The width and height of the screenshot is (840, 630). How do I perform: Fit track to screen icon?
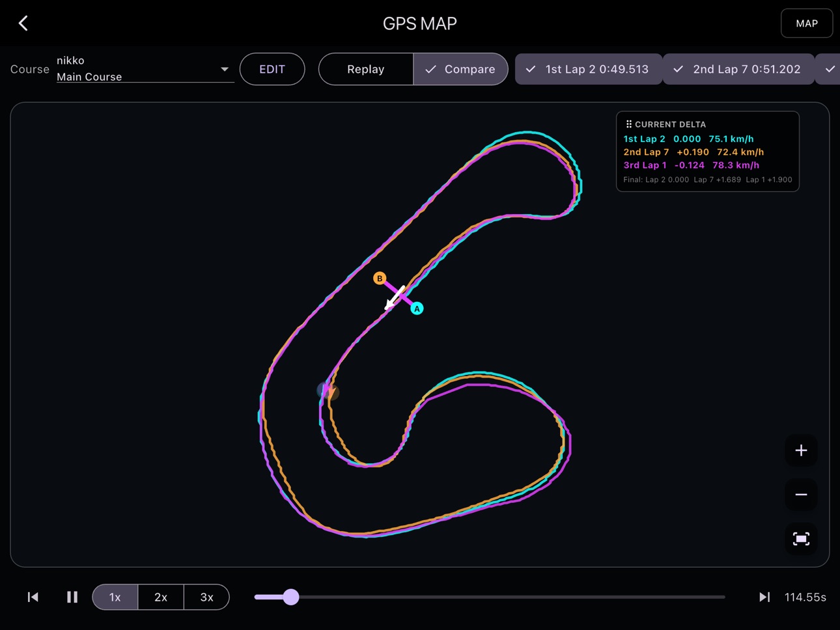801,539
